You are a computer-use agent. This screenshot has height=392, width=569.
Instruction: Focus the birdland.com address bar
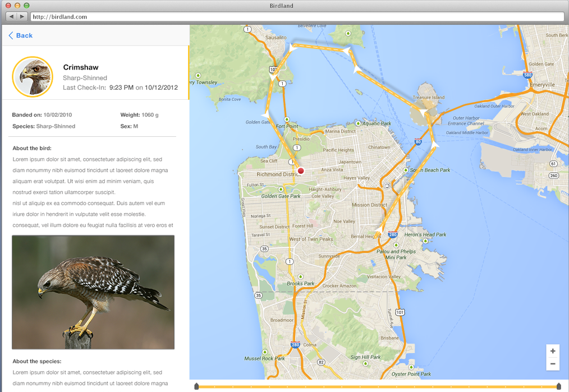297,17
